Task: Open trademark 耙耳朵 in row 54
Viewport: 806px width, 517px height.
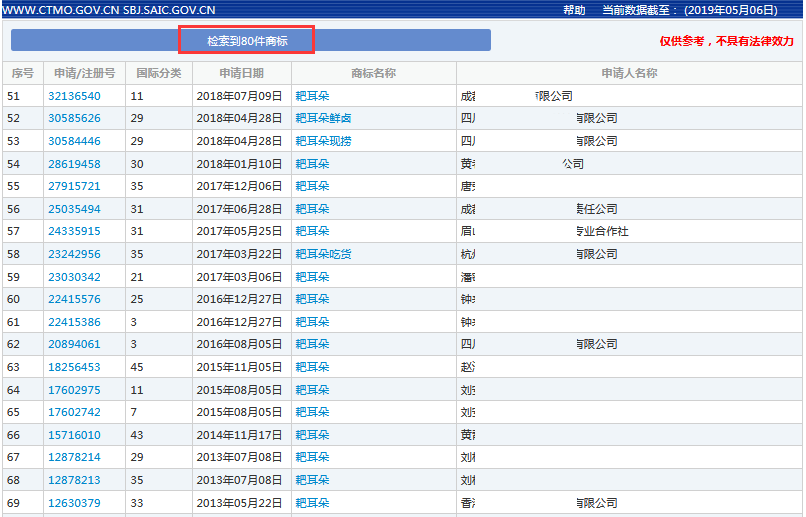Action: pyautogui.click(x=313, y=164)
